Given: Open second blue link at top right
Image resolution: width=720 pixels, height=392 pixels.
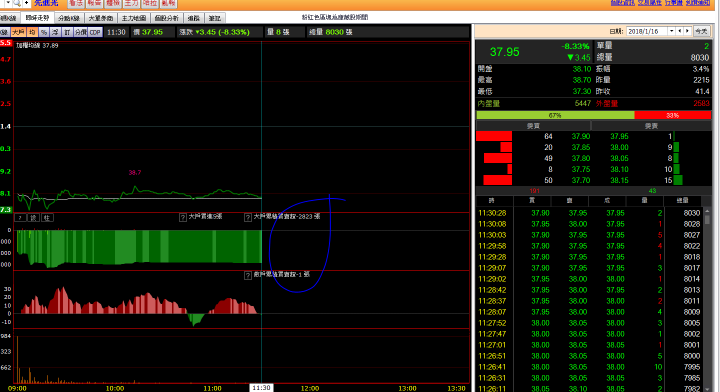Looking at the screenshot, I should click(650, 3).
